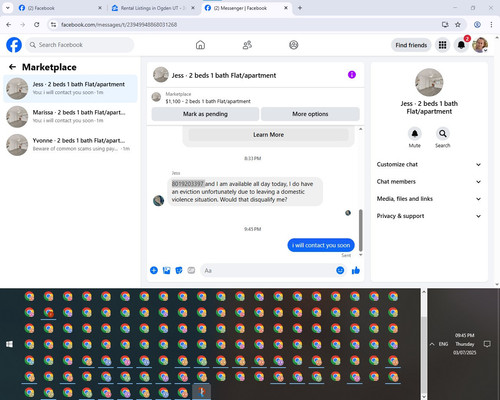The height and width of the screenshot is (400, 500).
Task: Bookmark this page star icon
Action: click(x=458, y=25)
